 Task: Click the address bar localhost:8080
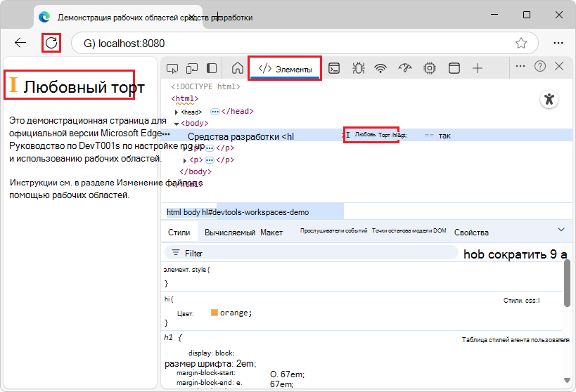305,43
